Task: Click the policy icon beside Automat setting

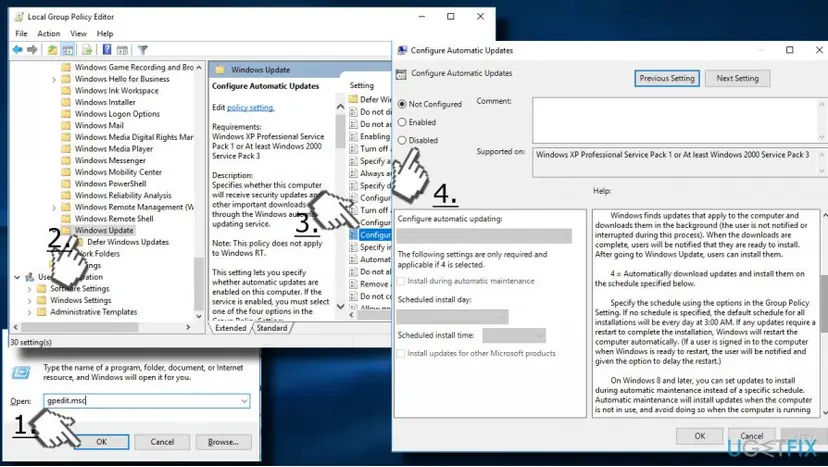Action: pyautogui.click(x=353, y=259)
